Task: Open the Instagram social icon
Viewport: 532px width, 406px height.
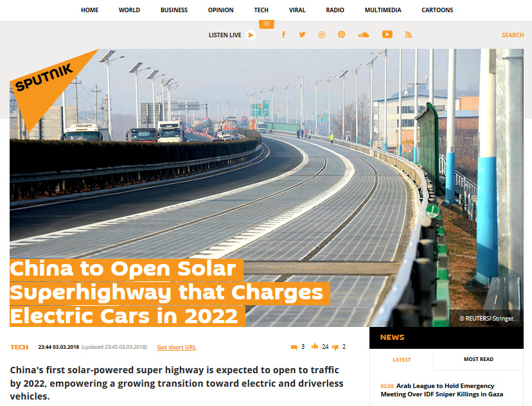Action: [x=322, y=35]
